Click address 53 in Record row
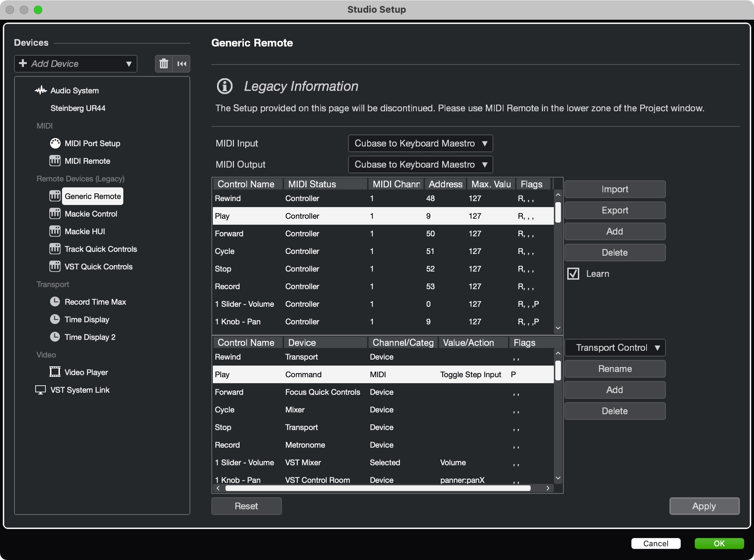Screen dimensions: 754x560 (430, 286)
